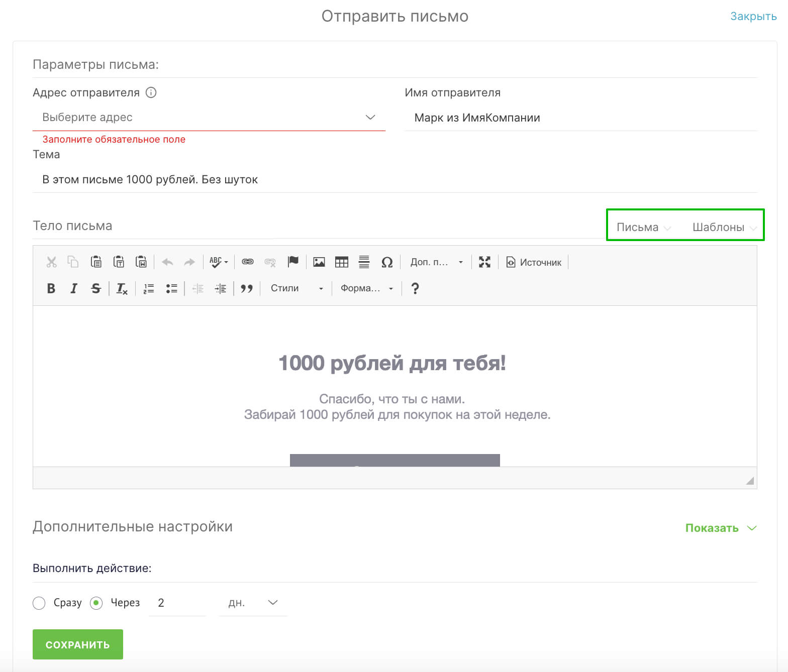788x672 pixels.
Task: Open the дн. time unit dropdown
Action: point(253,603)
